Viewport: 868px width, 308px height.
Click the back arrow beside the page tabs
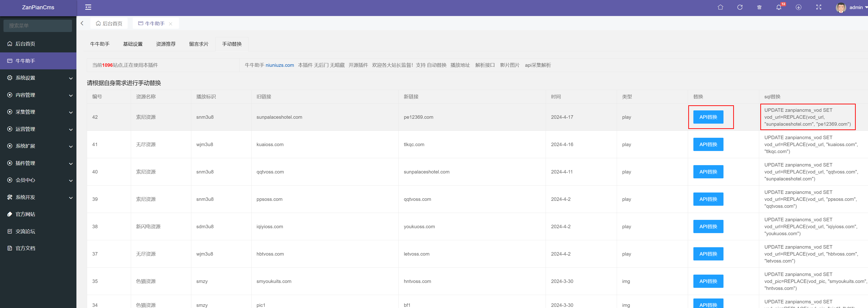click(82, 23)
